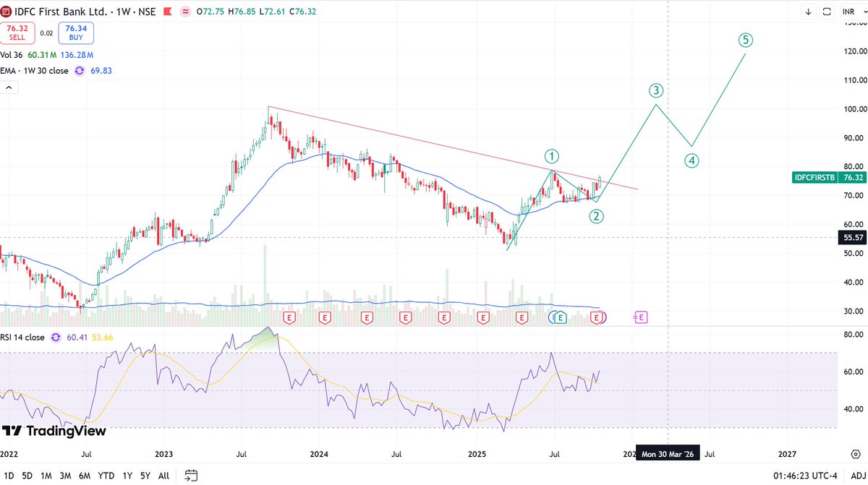Click the 2024 time axis label
Viewport: 868px width, 485px height.
point(319,454)
